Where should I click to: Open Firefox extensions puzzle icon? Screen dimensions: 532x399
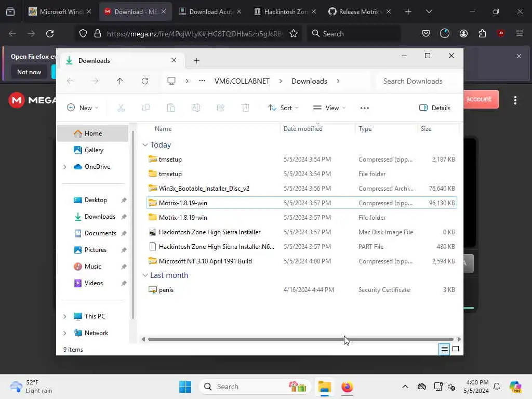(x=482, y=34)
